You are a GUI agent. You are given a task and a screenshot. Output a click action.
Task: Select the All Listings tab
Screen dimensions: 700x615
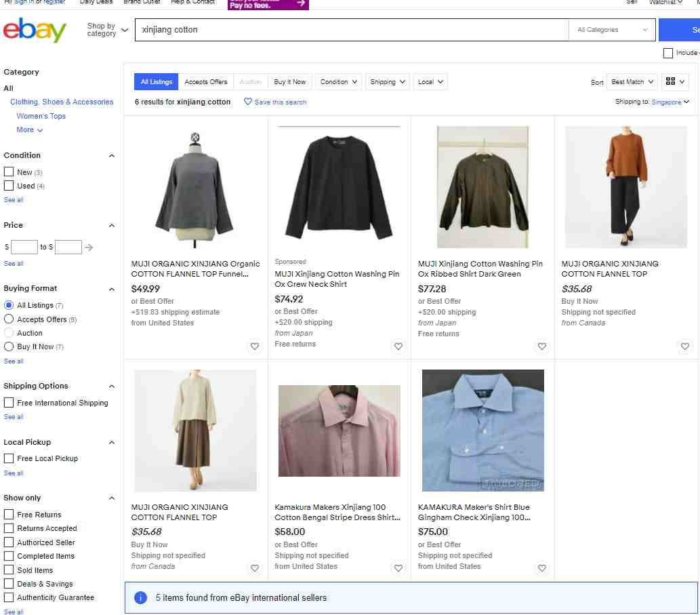[x=157, y=82]
